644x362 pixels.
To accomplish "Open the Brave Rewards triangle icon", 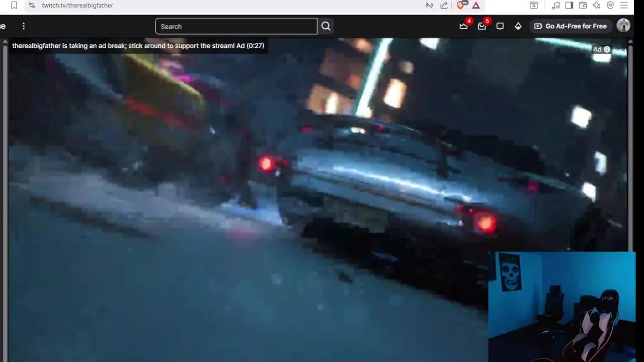I will (476, 5).
